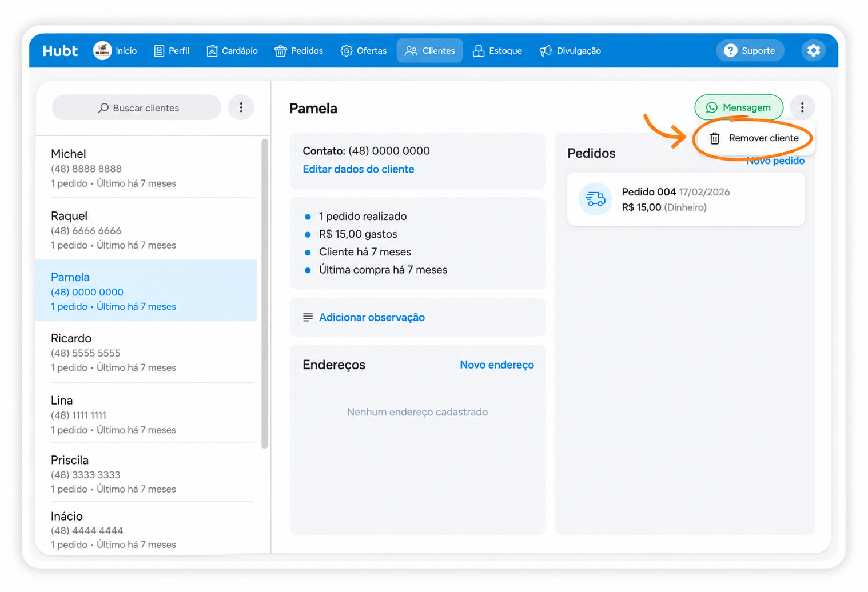Open the Estoque section
Viewport: 868px width, 592px height.
[x=497, y=51]
